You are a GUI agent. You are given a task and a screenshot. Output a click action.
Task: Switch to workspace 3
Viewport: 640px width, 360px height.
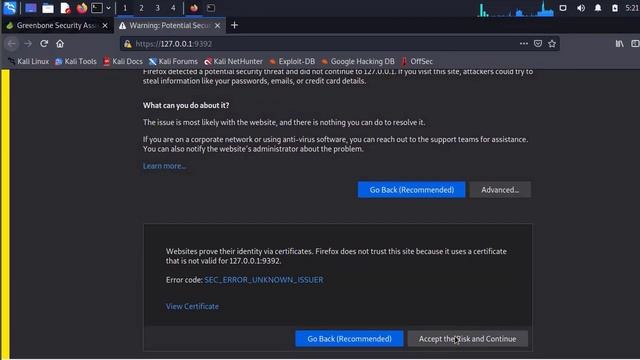click(157, 8)
